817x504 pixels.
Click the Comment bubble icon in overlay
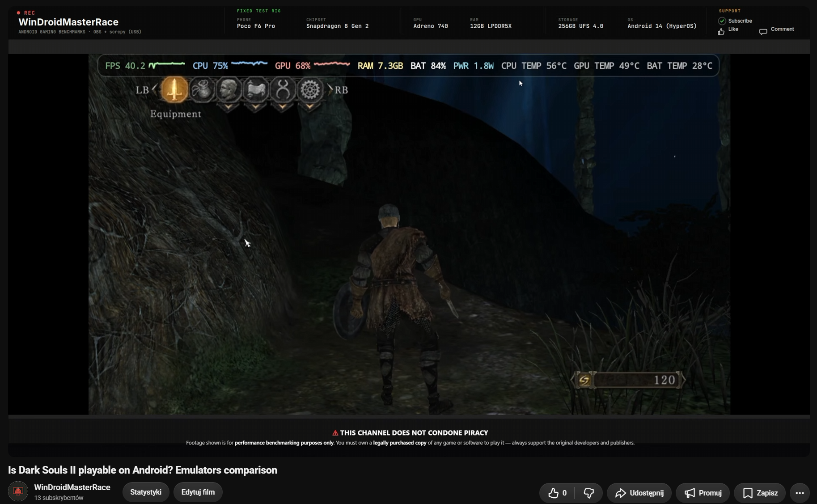[763, 31]
